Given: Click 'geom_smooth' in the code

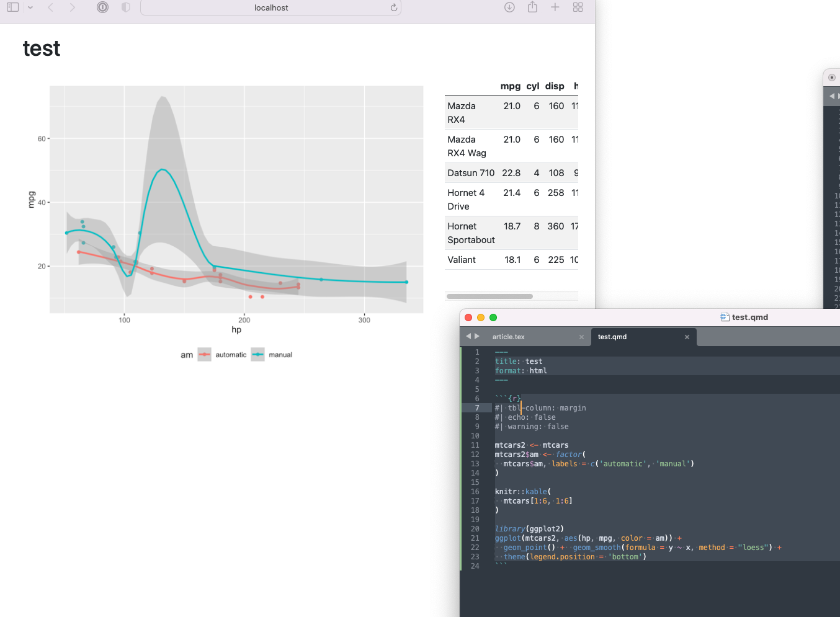Looking at the screenshot, I should (597, 548).
